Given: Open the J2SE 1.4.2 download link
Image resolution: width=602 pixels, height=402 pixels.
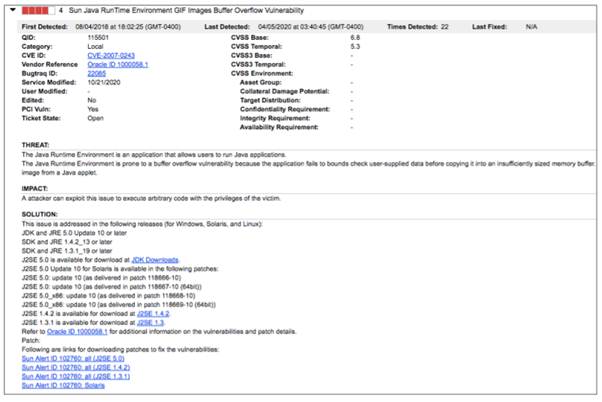Looking at the screenshot, I should [153, 314].
